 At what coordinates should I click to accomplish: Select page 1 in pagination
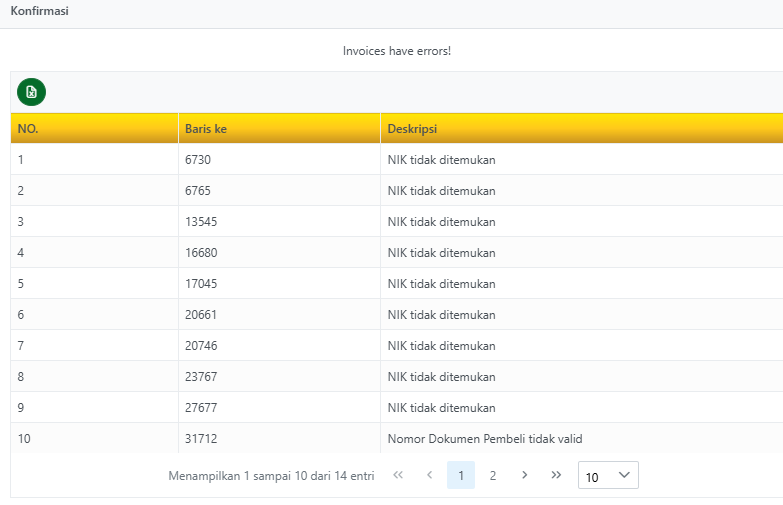[461, 475]
